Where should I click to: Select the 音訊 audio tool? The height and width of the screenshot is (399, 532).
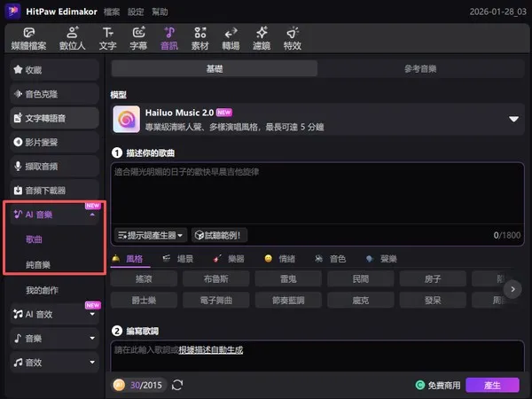[x=169, y=39]
